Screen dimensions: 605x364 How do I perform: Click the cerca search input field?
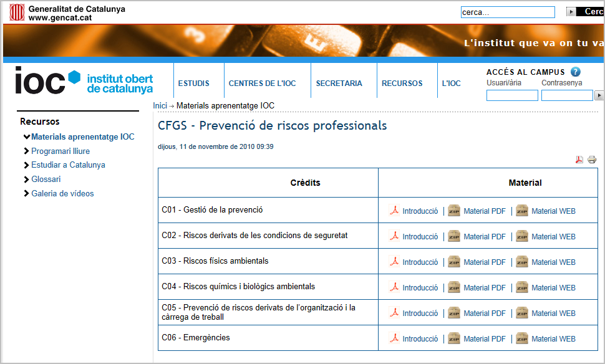pyautogui.click(x=507, y=12)
